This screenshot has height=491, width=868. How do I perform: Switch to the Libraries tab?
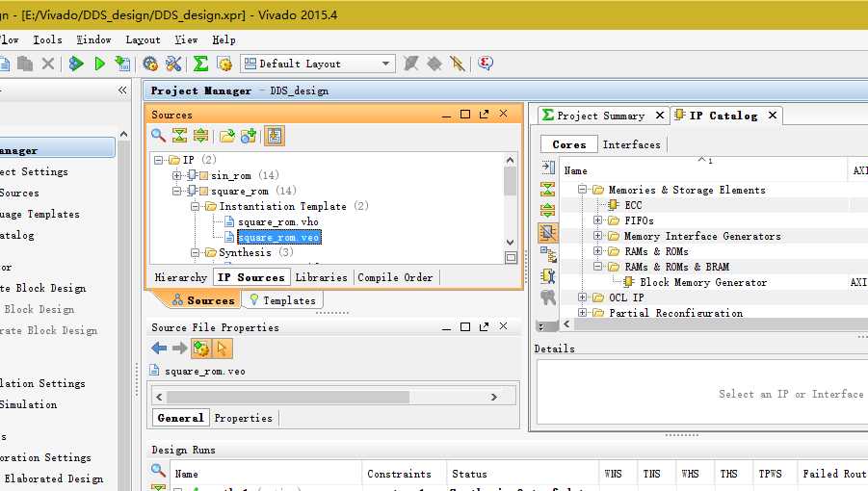[321, 277]
